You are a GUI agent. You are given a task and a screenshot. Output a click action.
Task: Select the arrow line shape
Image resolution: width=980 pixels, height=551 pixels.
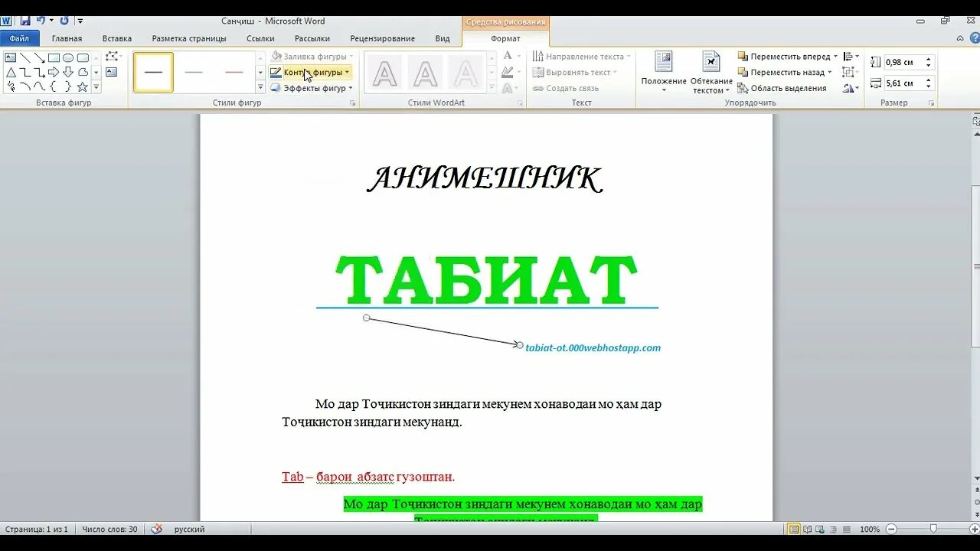[39, 57]
